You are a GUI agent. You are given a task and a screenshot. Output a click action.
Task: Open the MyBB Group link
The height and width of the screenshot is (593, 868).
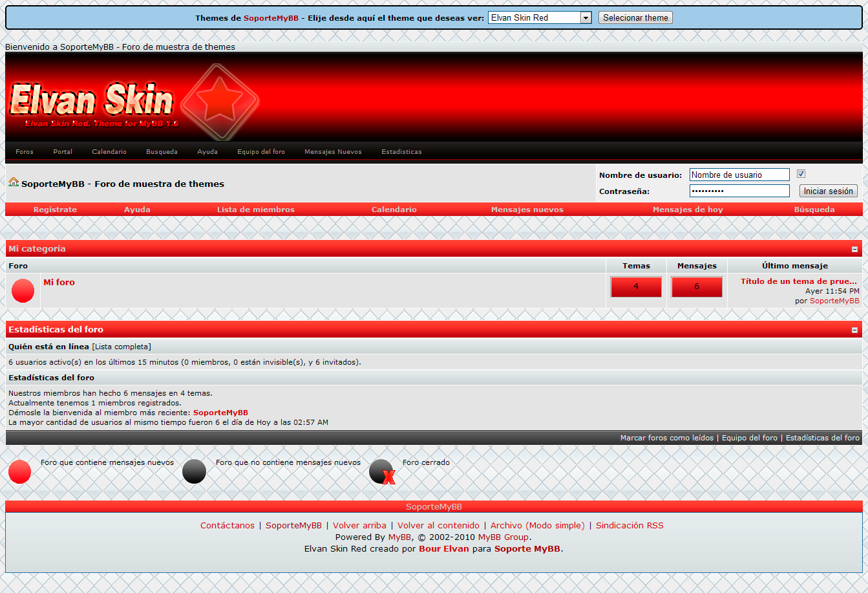pyautogui.click(x=503, y=537)
